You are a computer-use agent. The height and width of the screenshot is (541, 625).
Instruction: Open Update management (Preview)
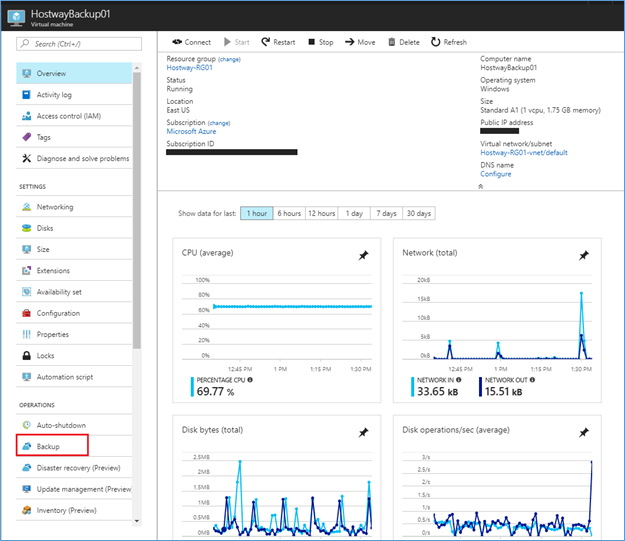point(74,489)
